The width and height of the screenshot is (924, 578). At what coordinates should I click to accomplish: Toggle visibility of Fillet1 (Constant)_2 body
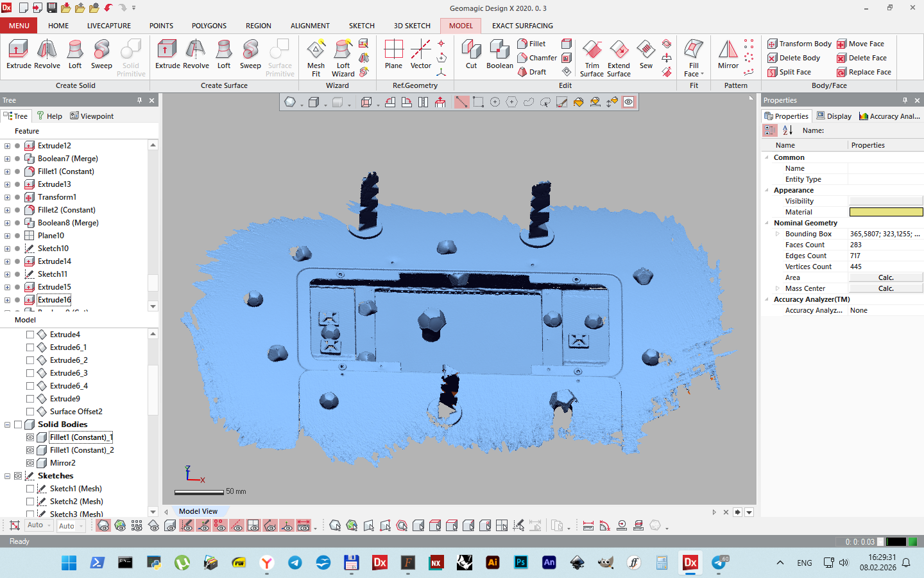coord(30,450)
